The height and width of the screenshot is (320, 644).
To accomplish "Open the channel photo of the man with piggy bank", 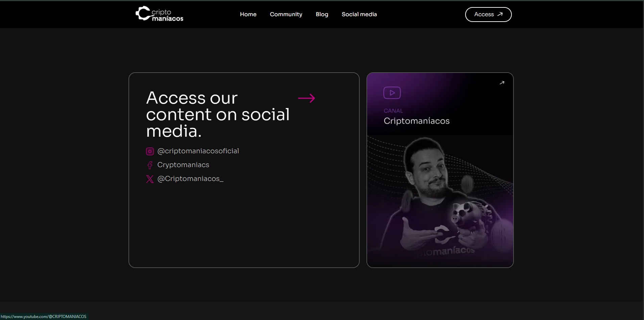I will pos(440,201).
